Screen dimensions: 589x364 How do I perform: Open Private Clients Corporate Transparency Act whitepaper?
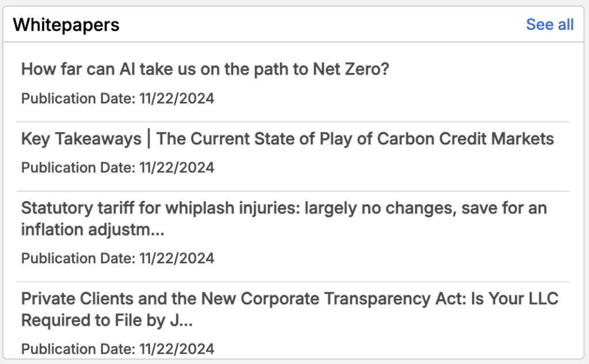pos(289,299)
